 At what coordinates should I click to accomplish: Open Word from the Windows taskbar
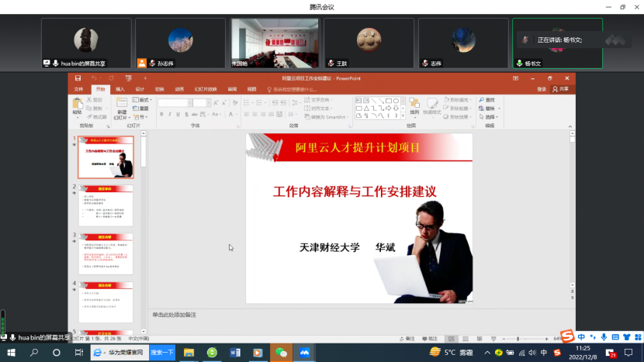235,353
